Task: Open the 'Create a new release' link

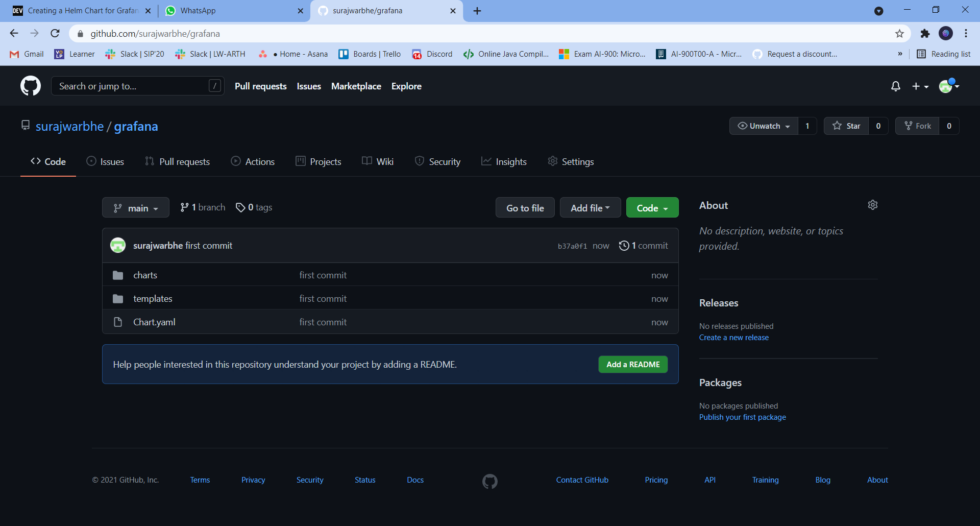Action: point(734,337)
